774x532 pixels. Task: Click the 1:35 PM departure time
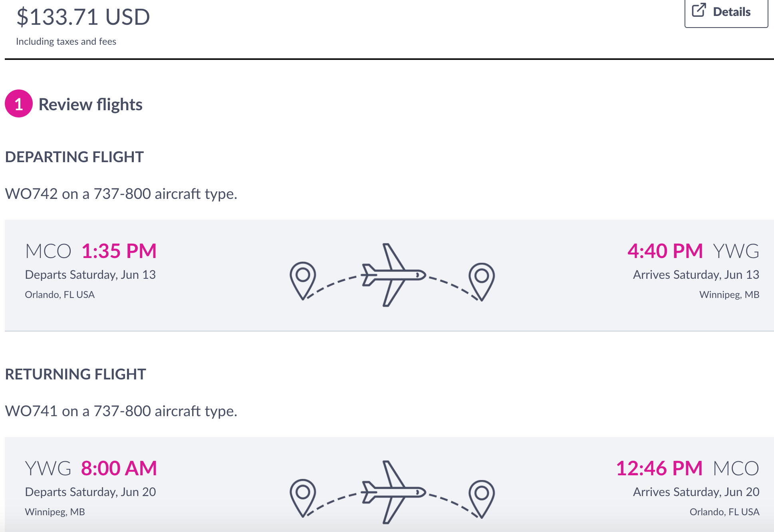coord(119,251)
